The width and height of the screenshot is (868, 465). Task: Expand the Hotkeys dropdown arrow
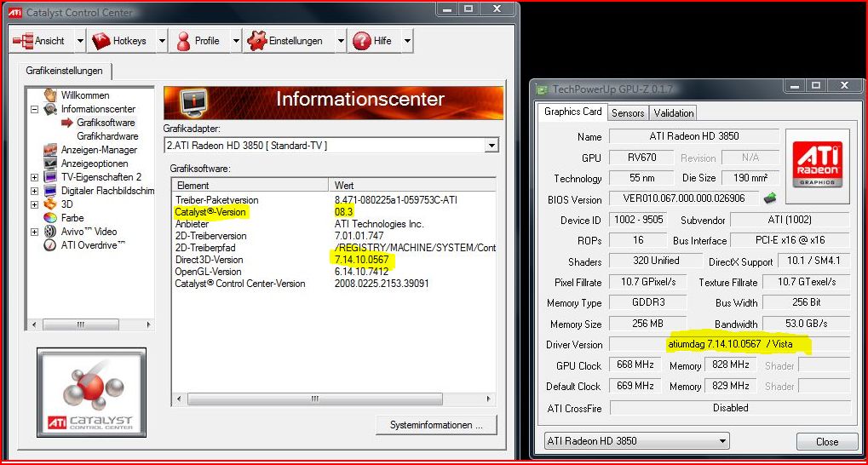point(162,40)
